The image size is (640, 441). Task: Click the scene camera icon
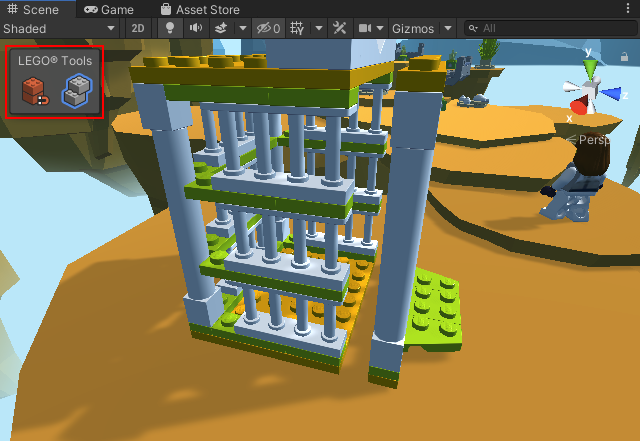[x=364, y=29]
